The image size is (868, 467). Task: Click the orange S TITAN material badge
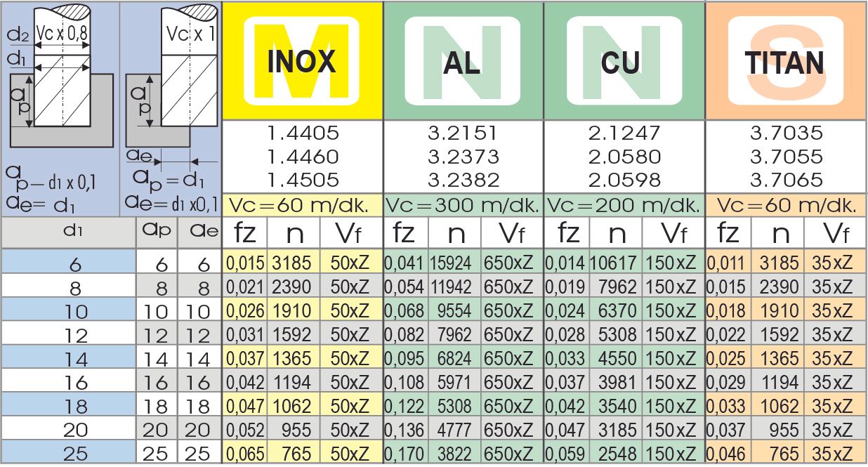pos(785,62)
